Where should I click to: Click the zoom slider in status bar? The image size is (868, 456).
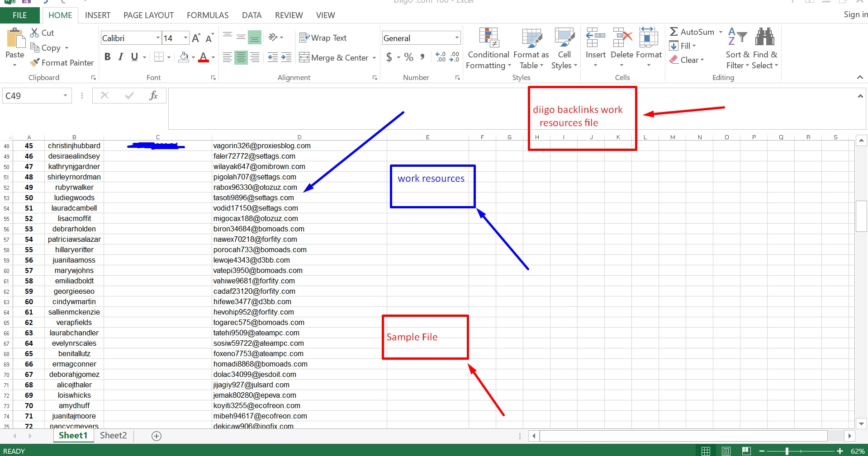[787, 451]
